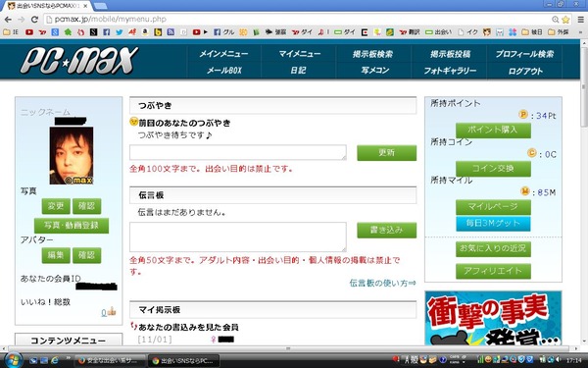588x368 pixels.
Task: Open the Amazon bookmark icon
Action: [x=145, y=32]
